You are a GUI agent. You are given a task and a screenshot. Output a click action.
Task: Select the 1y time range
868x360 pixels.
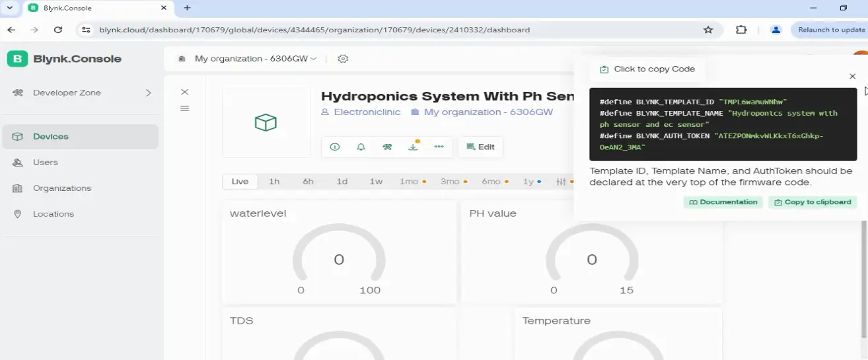click(x=532, y=182)
